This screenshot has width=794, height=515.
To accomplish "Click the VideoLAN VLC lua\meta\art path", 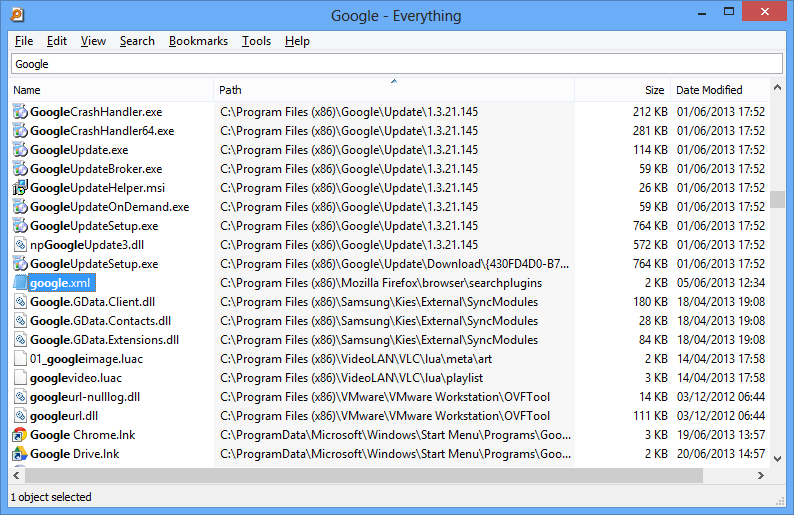I will pos(356,359).
